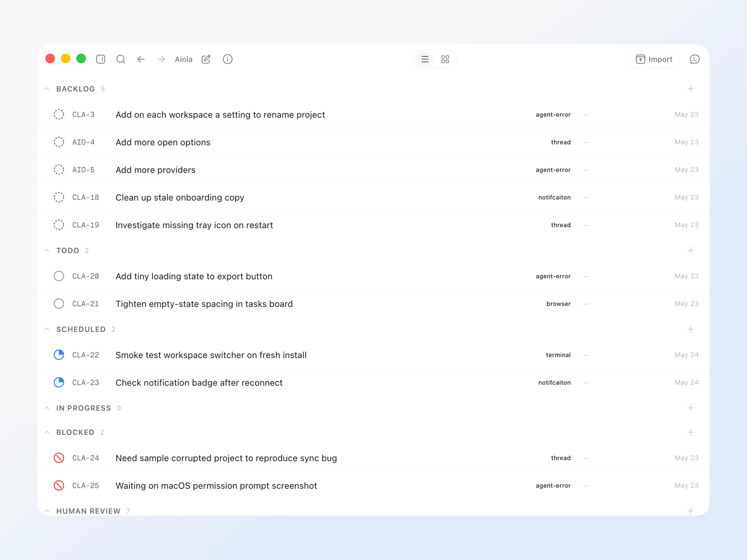Click the agent-error label on CLA-3
This screenshot has height=560, width=747.
pos(553,115)
